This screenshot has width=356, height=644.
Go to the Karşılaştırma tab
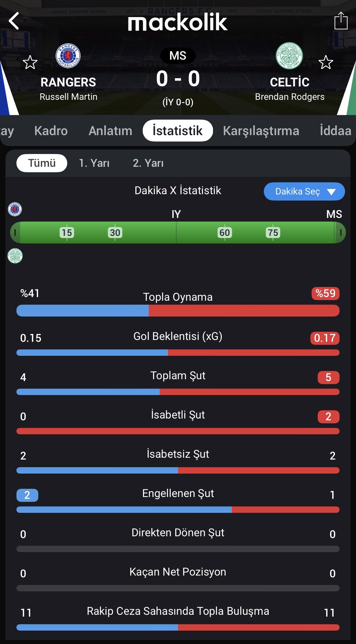pos(261,131)
